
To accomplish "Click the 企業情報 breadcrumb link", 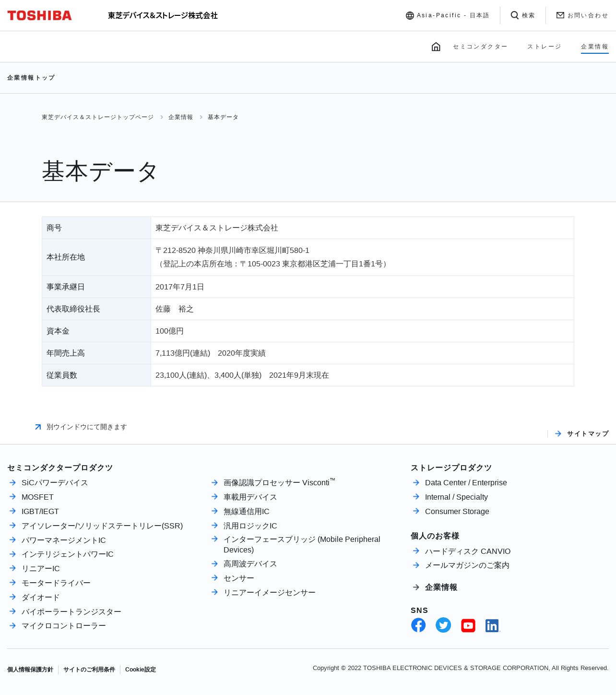I will click(180, 117).
